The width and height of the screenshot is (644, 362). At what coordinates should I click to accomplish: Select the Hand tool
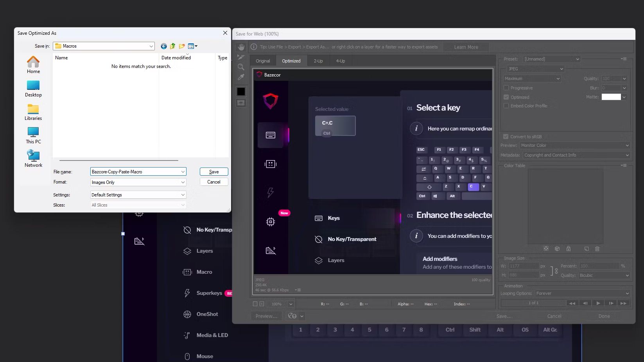click(x=241, y=46)
